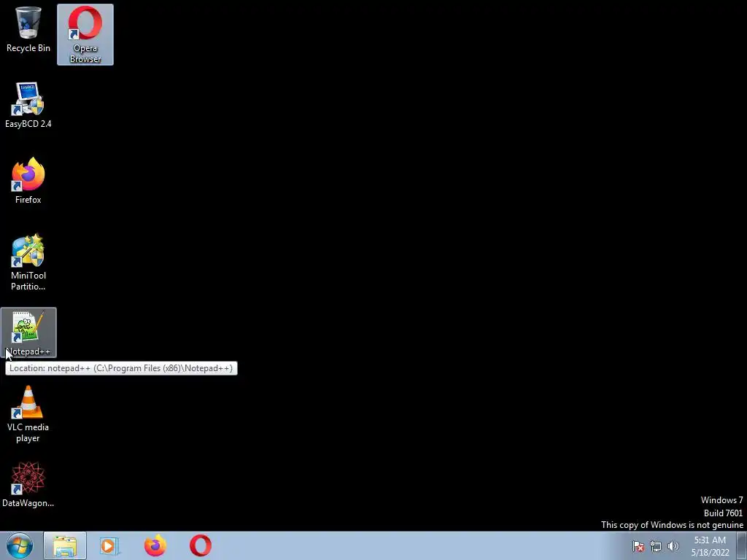The width and height of the screenshot is (747, 560).
Task: Select the Notepad++ desktop shortcut
Action: (28, 332)
